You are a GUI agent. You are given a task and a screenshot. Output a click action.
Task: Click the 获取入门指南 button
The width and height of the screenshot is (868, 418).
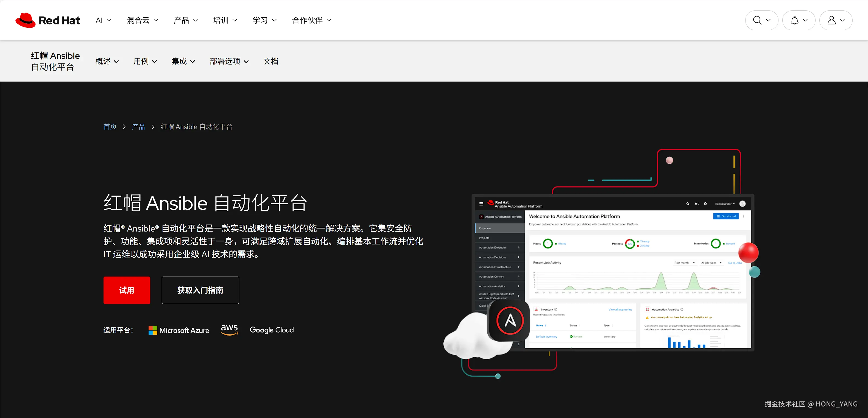click(x=200, y=290)
